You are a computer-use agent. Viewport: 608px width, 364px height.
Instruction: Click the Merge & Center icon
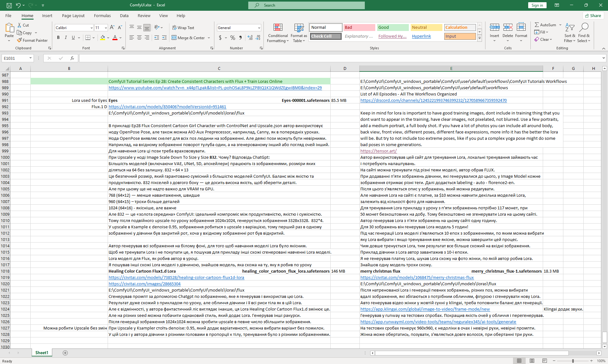[x=174, y=38]
